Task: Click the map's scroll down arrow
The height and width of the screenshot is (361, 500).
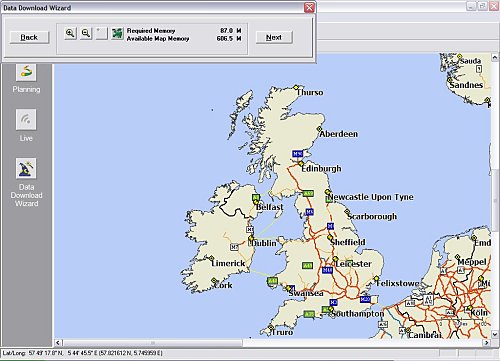Action: coord(495,334)
